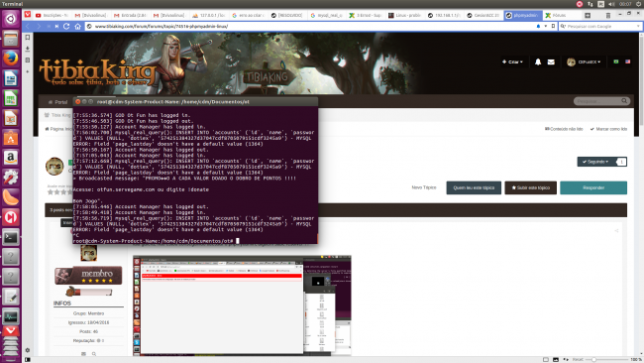Switch to the 192.168.1.1 tab
The height and width of the screenshot is (363, 644).
(445, 15)
